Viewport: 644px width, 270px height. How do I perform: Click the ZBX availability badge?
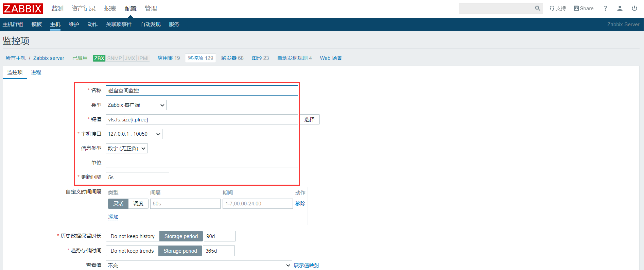99,58
